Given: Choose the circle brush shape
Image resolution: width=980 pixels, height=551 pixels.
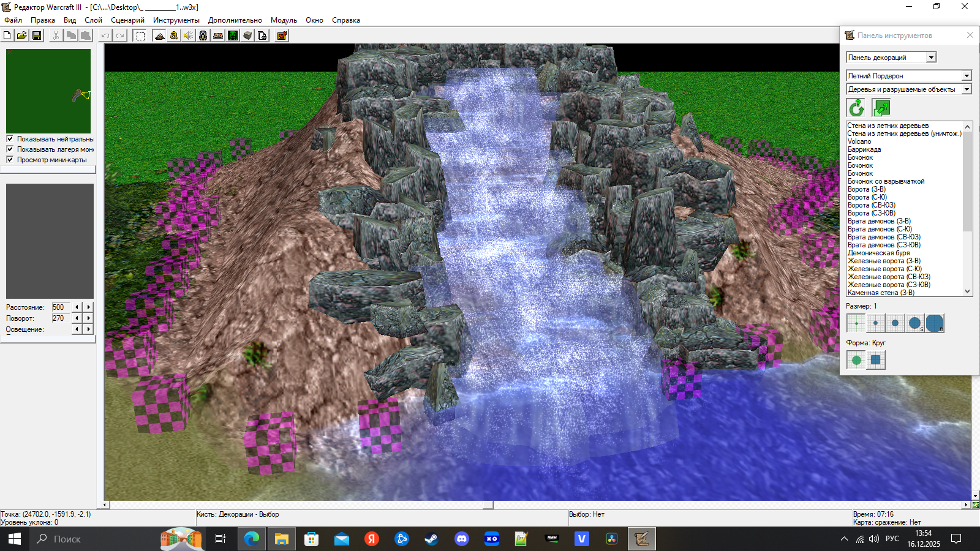Looking at the screenshot, I should (856, 360).
